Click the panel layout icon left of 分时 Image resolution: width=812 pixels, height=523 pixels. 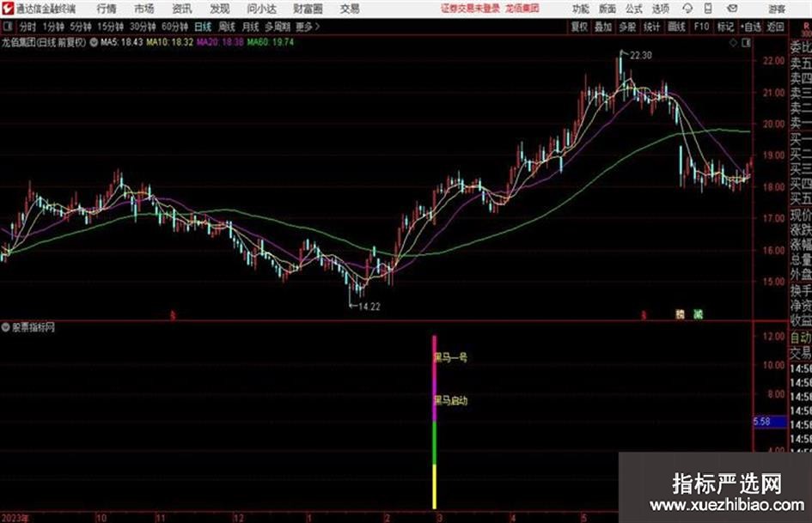tap(7, 27)
